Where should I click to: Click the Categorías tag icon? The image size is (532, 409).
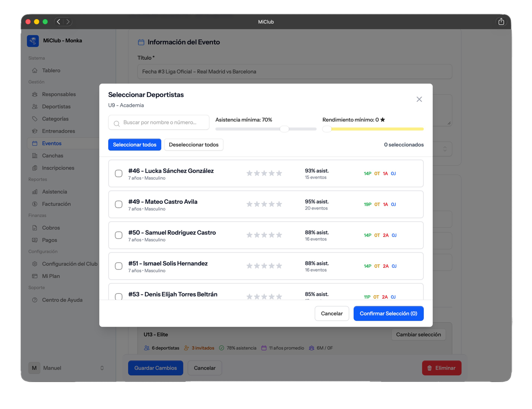click(35, 119)
